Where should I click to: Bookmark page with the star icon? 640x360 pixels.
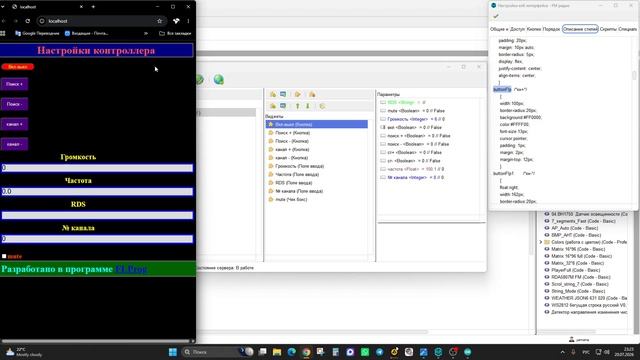[x=160, y=21]
